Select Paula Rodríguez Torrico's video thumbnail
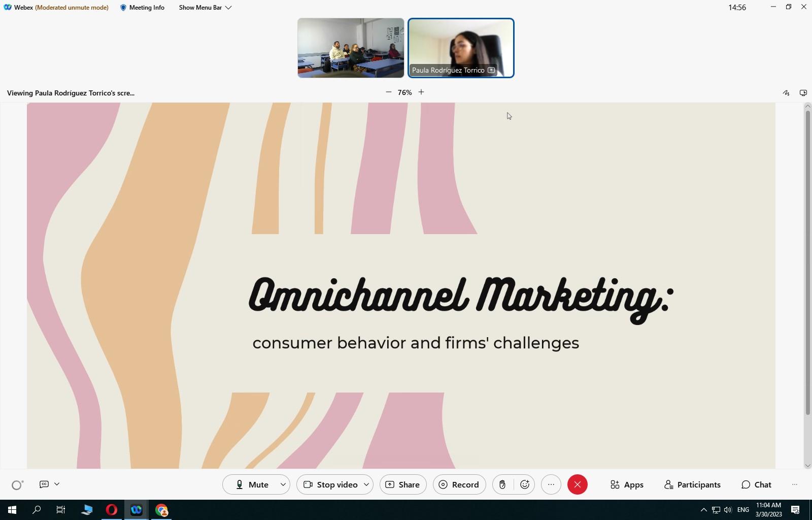The width and height of the screenshot is (812, 520). tap(461, 48)
